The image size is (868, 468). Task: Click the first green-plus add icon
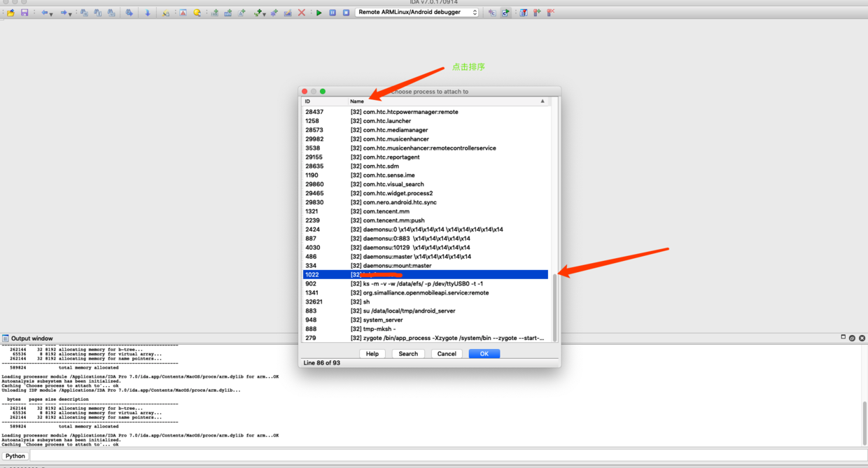[x=214, y=13]
